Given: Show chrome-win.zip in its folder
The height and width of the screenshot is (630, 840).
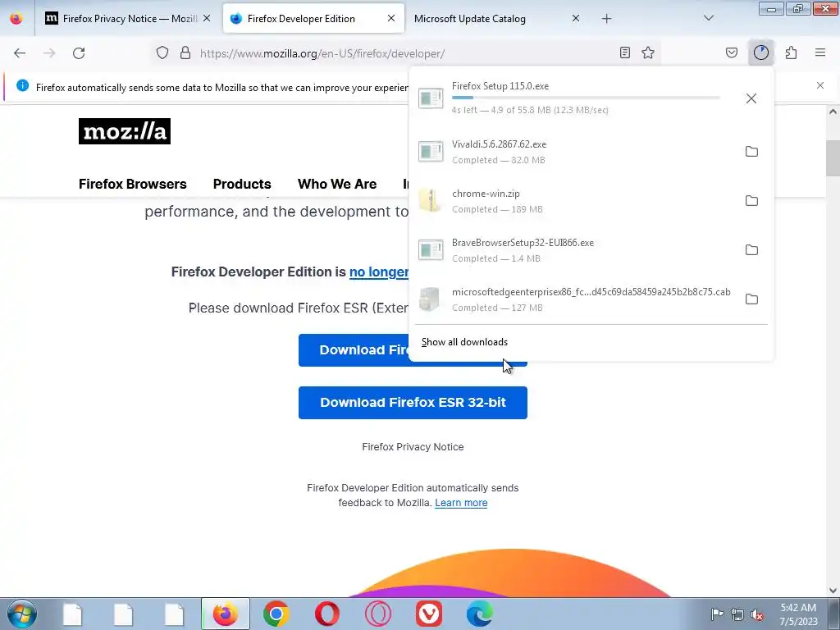Looking at the screenshot, I should tap(751, 201).
